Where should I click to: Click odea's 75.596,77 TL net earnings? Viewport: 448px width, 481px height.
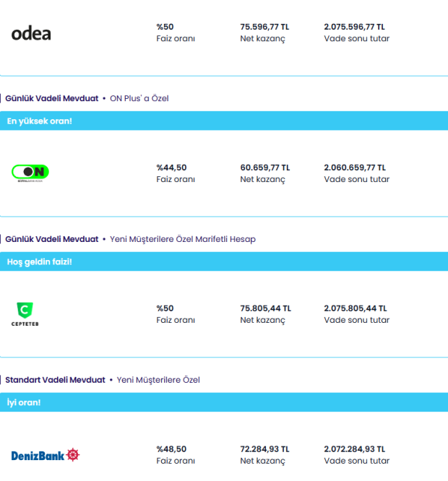pyautogui.click(x=264, y=27)
